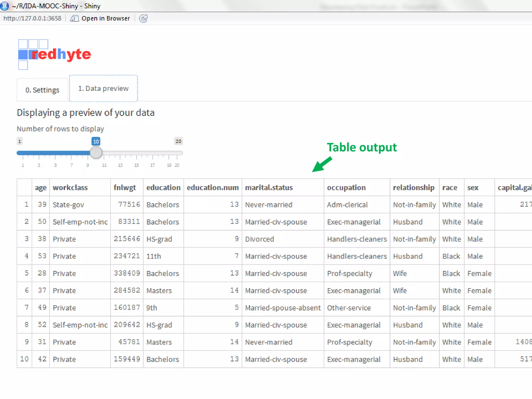Click the slider maximum label 20
This screenshot has height=399, width=532.
[178, 141]
